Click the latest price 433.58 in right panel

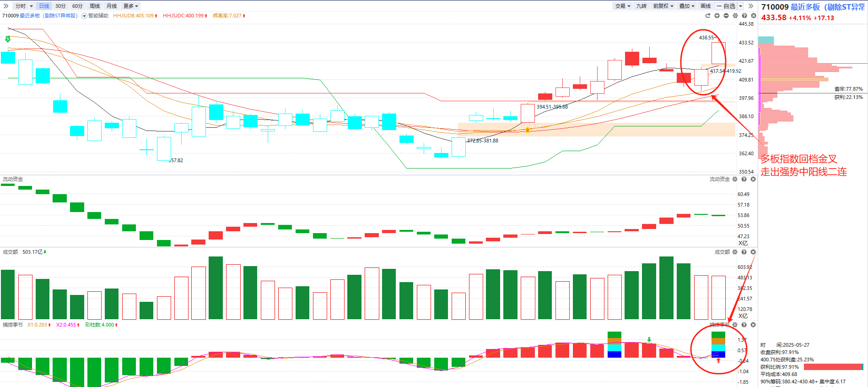click(774, 17)
